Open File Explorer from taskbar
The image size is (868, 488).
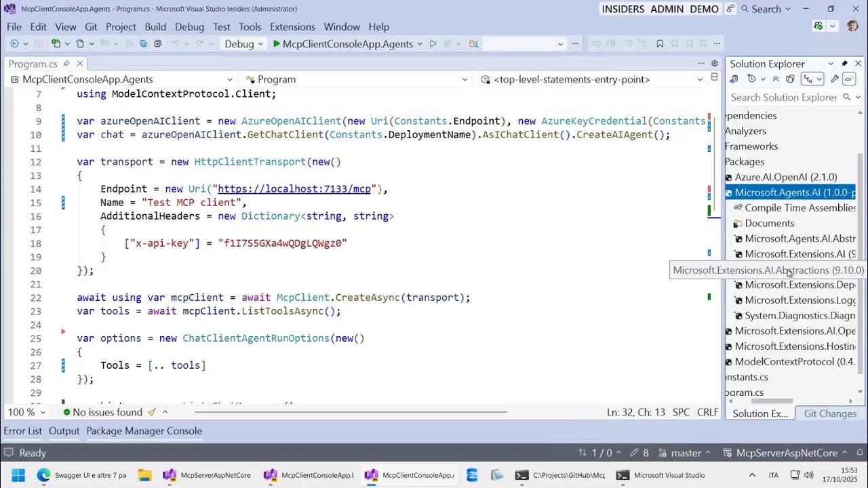coord(144,475)
